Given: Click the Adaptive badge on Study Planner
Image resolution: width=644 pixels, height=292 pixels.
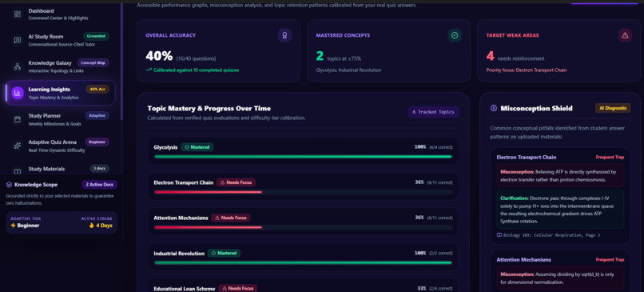Looking at the screenshot, I should (x=97, y=115).
